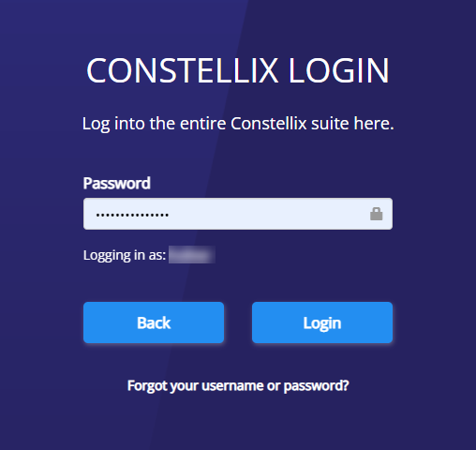Screen dimensions: 476x450
Task: Click the masked password dots
Action: click(132, 215)
